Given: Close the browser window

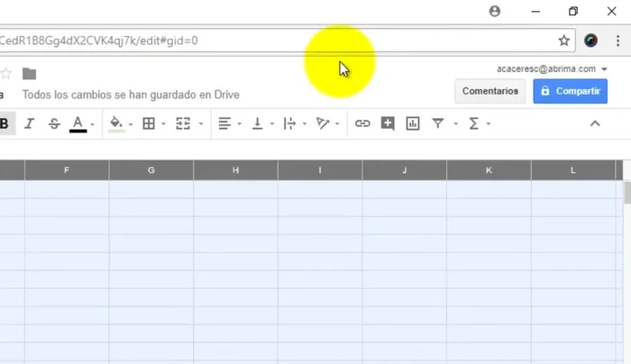Looking at the screenshot, I should (x=612, y=11).
